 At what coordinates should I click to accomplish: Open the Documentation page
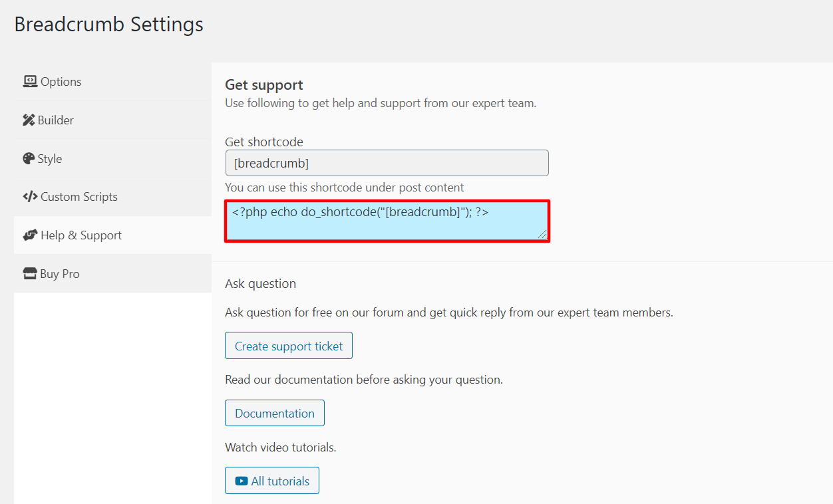click(274, 412)
